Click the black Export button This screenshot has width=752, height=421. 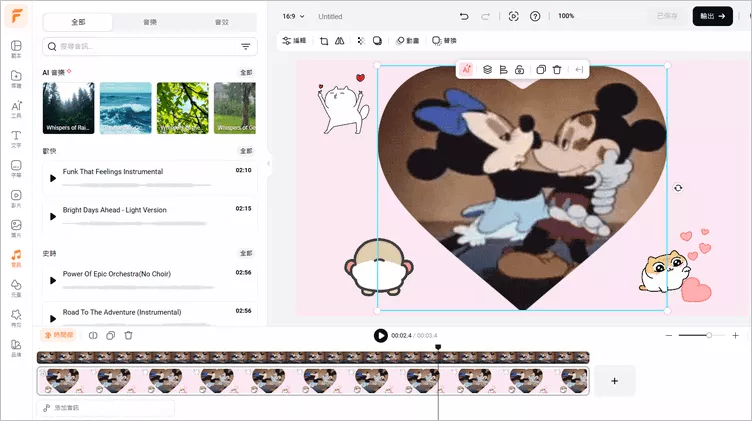713,16
